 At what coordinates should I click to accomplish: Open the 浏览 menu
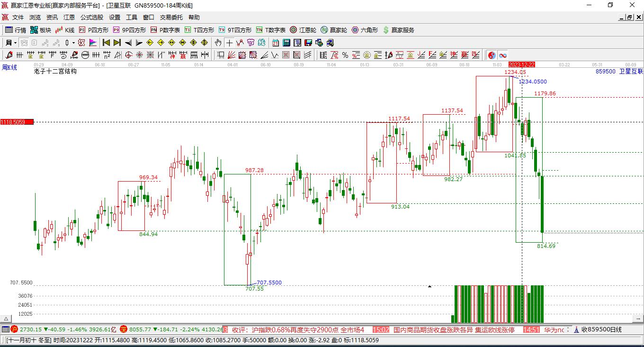pyautogui.click(x=35, y=18)
